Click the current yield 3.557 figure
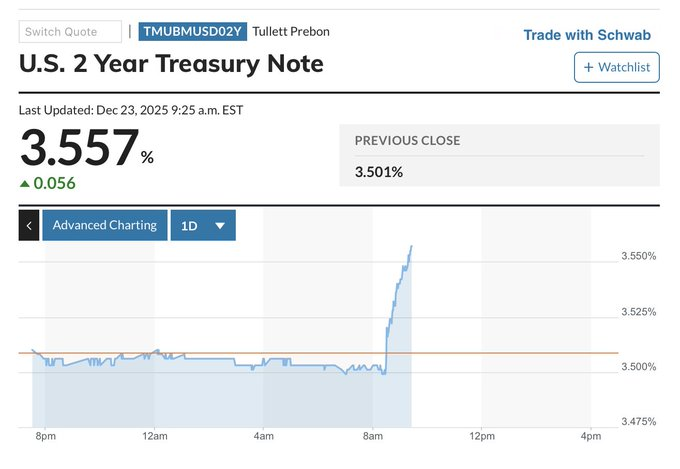Screen dimensions: 680x469 [x=79, y=150]
